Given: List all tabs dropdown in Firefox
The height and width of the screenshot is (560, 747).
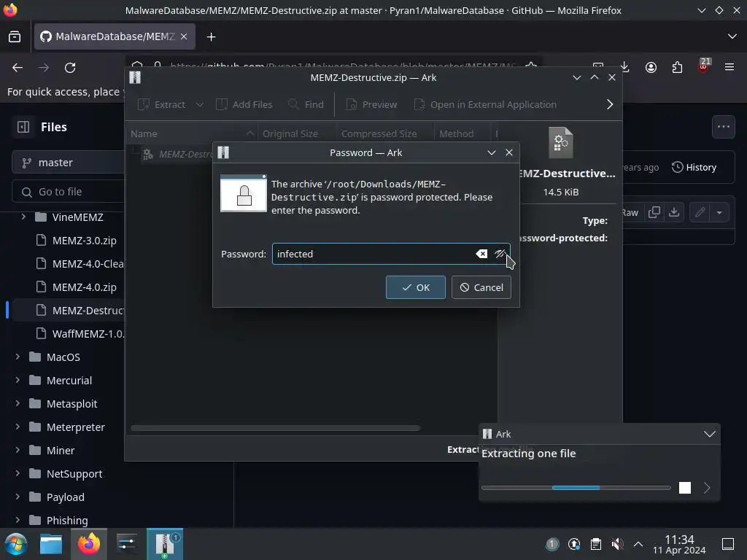Looking at the screenshot, I should 732,36.
